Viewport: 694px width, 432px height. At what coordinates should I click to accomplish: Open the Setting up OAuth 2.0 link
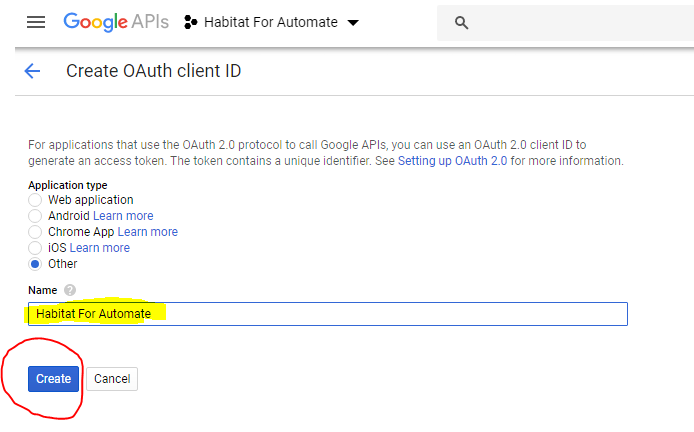452,161
